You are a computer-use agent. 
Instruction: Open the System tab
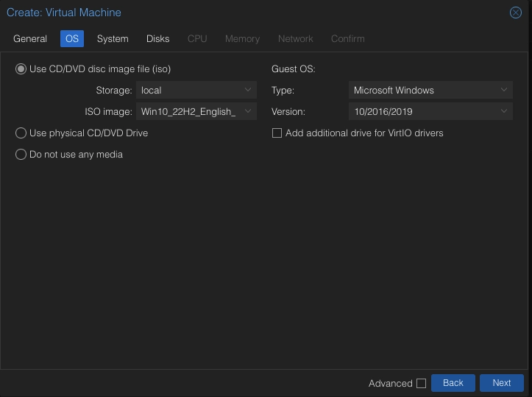coord(113,39)
